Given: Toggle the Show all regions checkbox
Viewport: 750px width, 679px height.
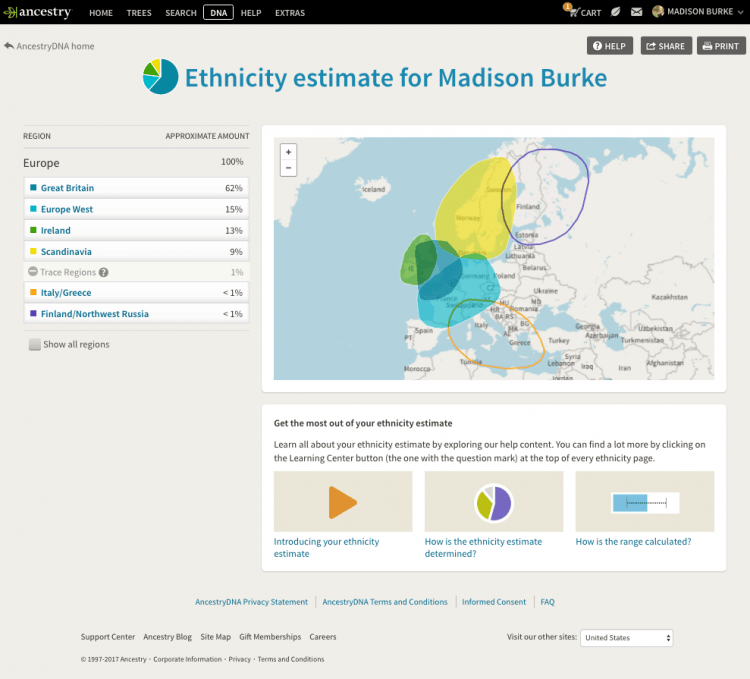Looking at the screenshot, I should [34, 344].
